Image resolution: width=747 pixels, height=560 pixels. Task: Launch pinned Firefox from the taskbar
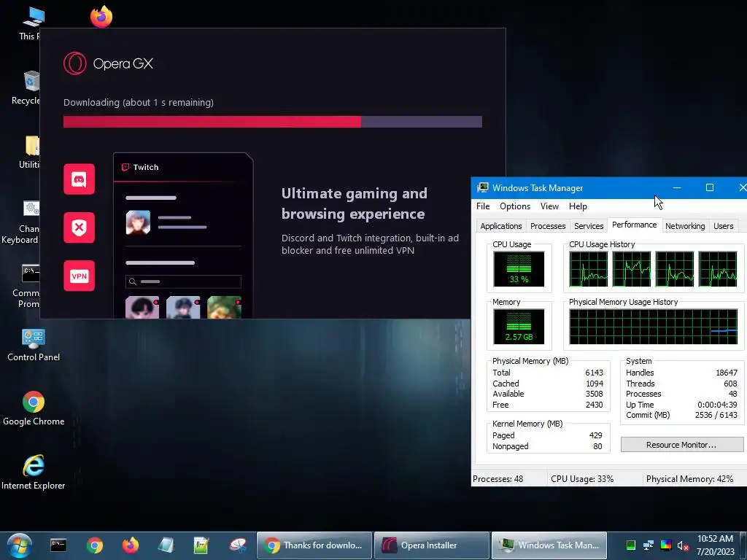coord(130,545)
